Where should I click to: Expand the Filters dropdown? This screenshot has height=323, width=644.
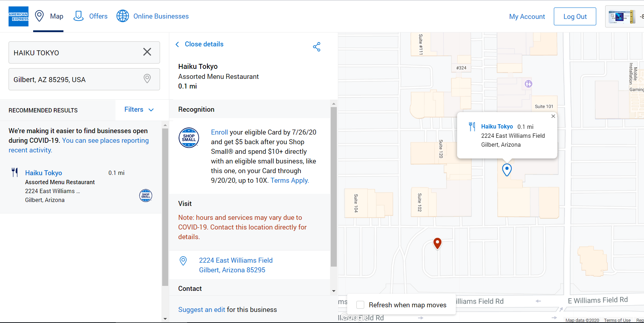pyautogui.click(x=139, y=110)
